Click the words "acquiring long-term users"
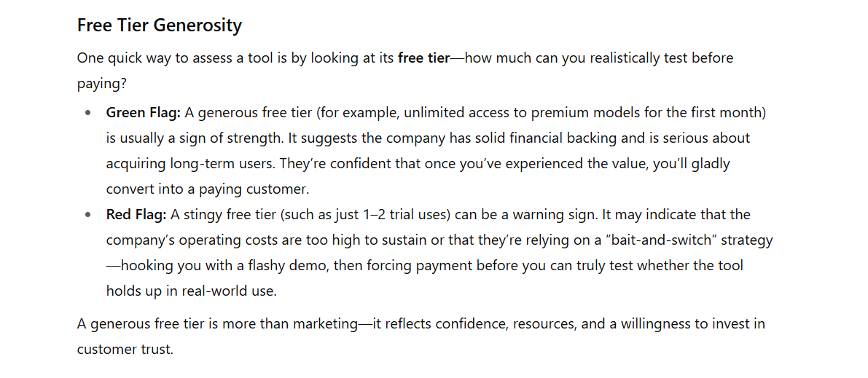Viewport: 868px width, 378px height. coord(190,164)
